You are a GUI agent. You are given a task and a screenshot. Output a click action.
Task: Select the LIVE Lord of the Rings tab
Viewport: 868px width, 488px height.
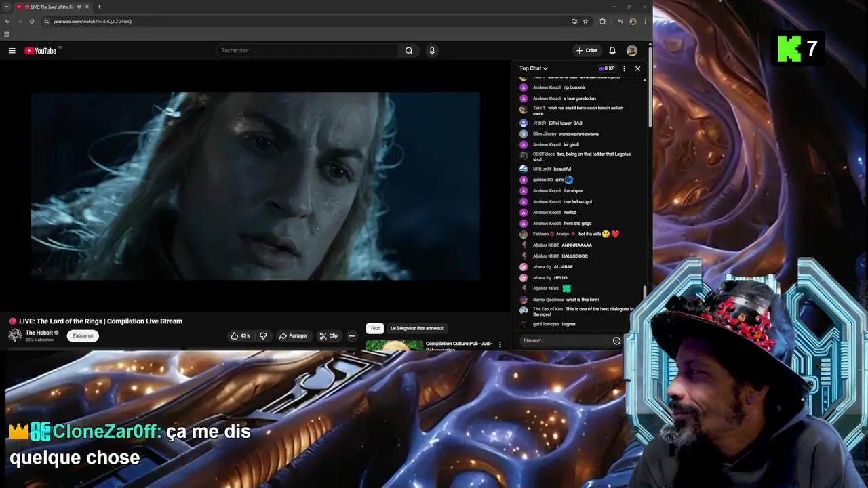coord(52,7)
